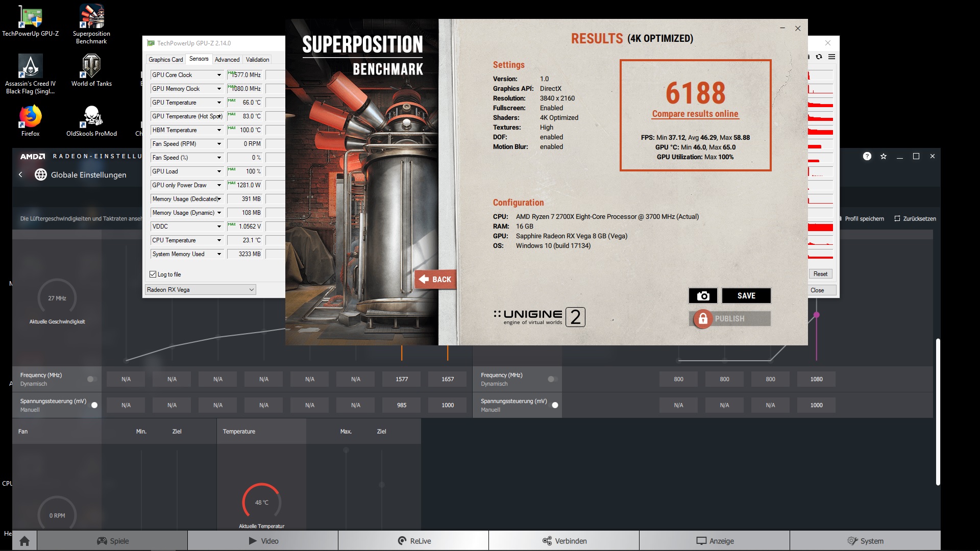Switch to the Advanced tab in GPU-Z
Viewport: 980px width, 551px height.
click(227, 60)
